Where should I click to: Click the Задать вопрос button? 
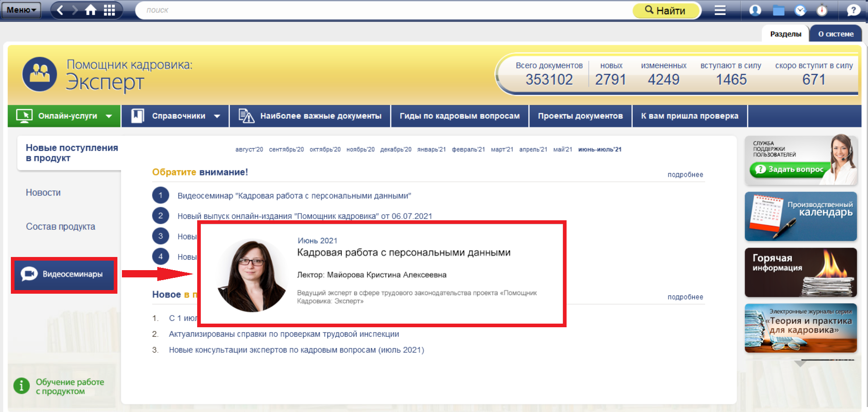(x=790, y=170)
